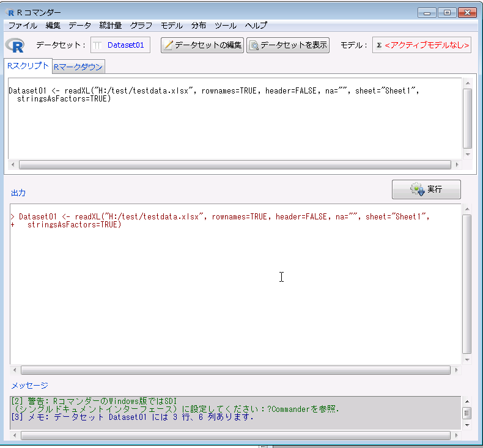Viewport: 483px width, 448px height.
Task: Click output pane scroll left arrow
Action: click(15, 370)
